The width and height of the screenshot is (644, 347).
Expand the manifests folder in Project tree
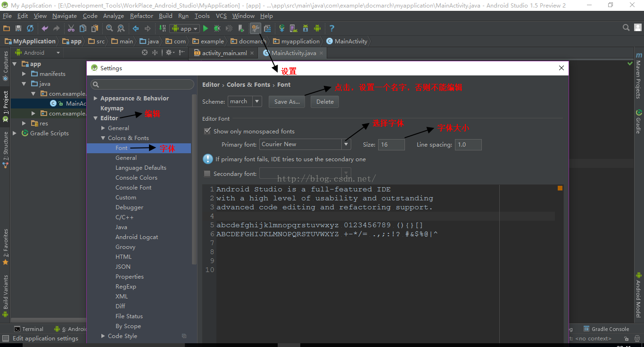[24, 74]
